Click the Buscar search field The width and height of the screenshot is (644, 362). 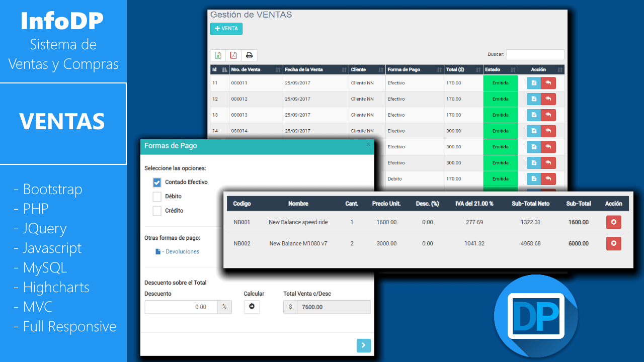tap(535, 55)
